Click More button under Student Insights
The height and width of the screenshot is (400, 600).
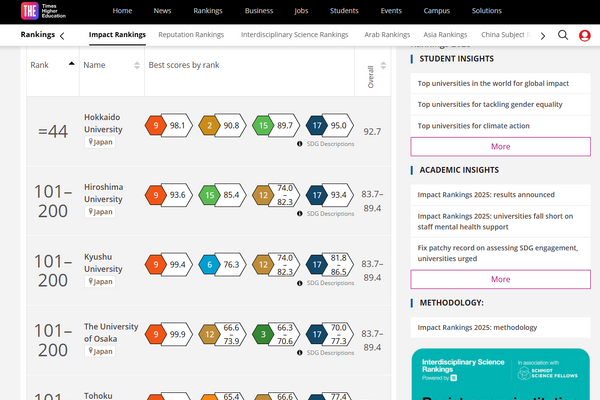(501, 147)
